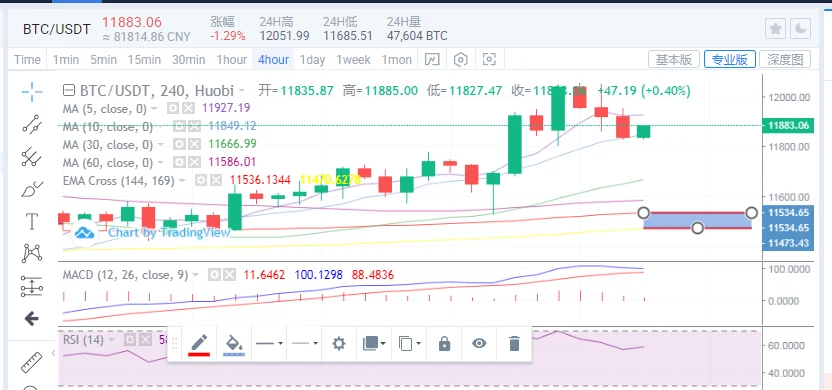Screen dimensions: 832x390
Task: Remove the MA (30, close, 0) indicator
Action: click(195, 144)
